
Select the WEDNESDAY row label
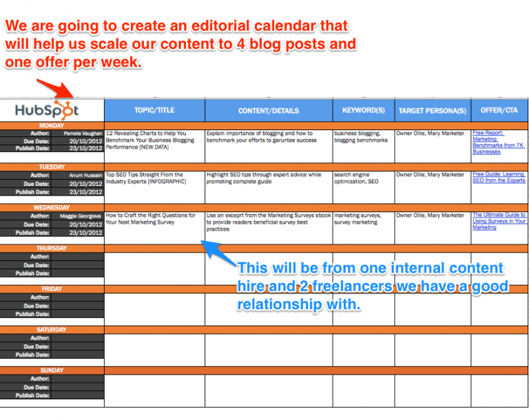click(x=52, y=207)
